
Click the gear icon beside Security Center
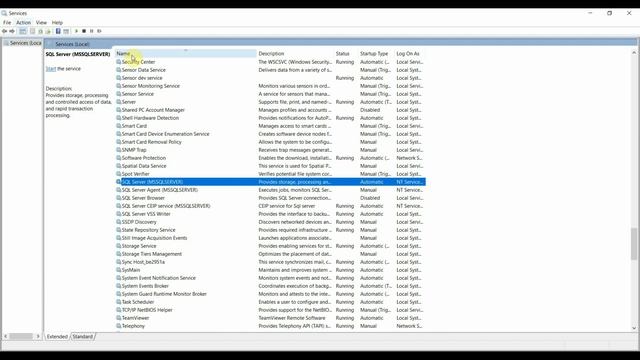pos(119,62)
